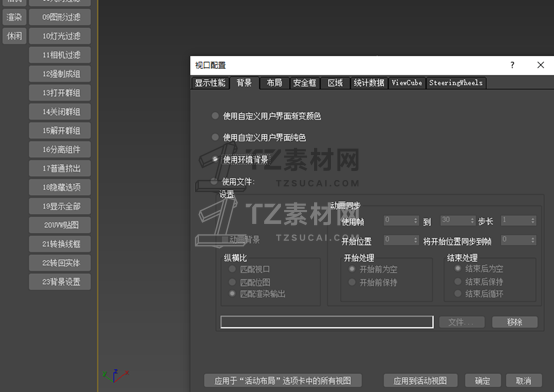Click the background file path input field

click(327, 322)
